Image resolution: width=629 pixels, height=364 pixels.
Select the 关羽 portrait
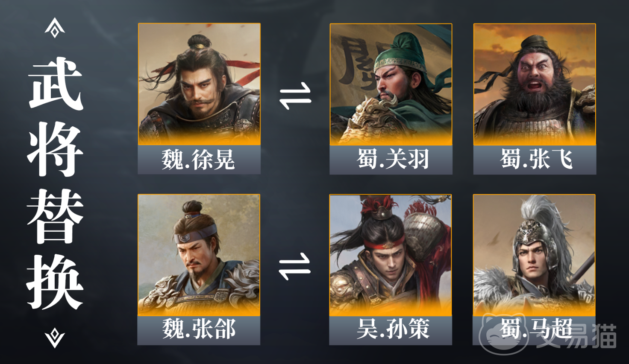tap(391, 84)
